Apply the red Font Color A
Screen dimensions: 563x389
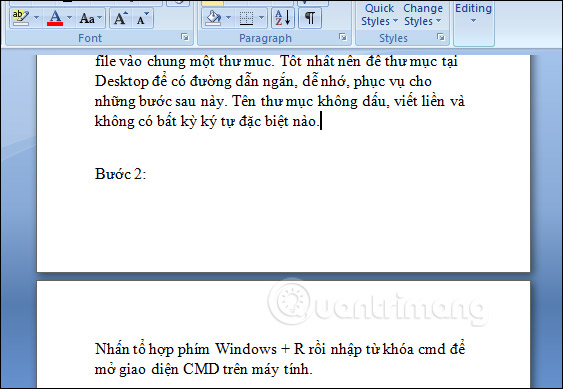tap(55, 18)
